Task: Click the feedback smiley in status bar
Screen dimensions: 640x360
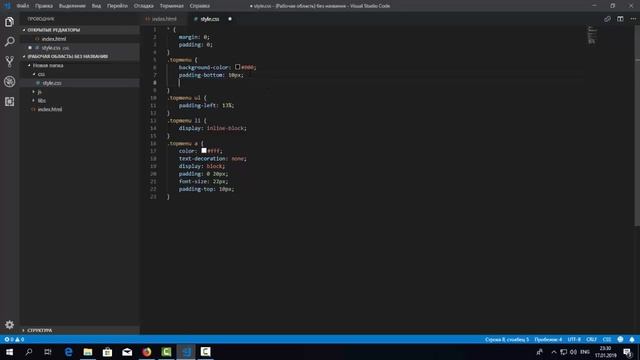Action: (x=620, y=340)
